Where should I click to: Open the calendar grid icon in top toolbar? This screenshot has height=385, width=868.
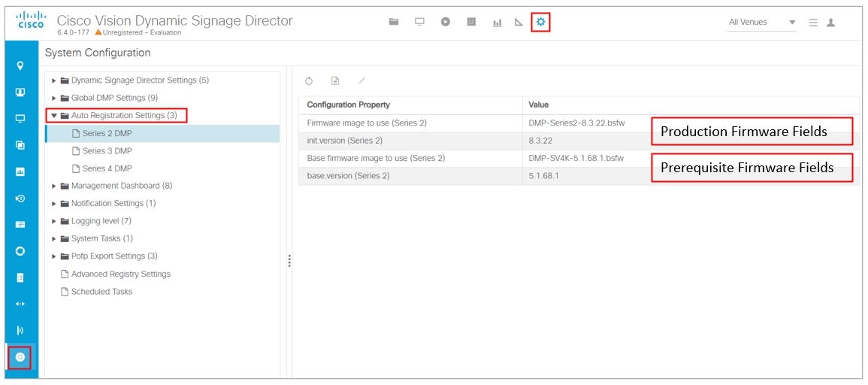coord(472,22)
